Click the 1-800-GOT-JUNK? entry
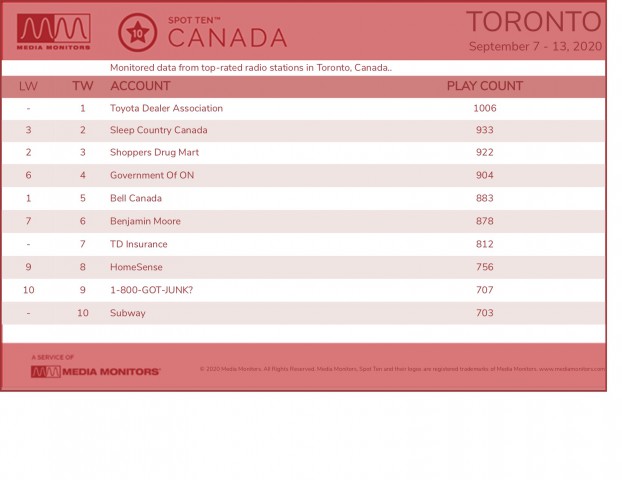 152,290
